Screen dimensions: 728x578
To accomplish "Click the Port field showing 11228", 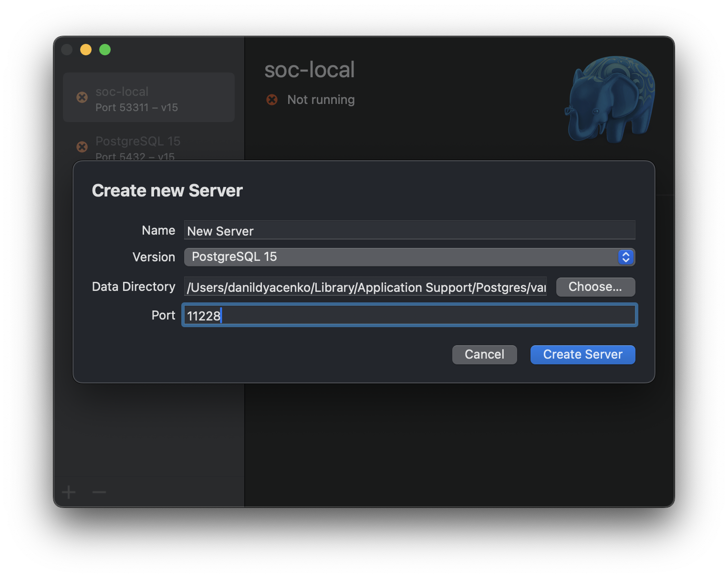I will tap(409, 315).
